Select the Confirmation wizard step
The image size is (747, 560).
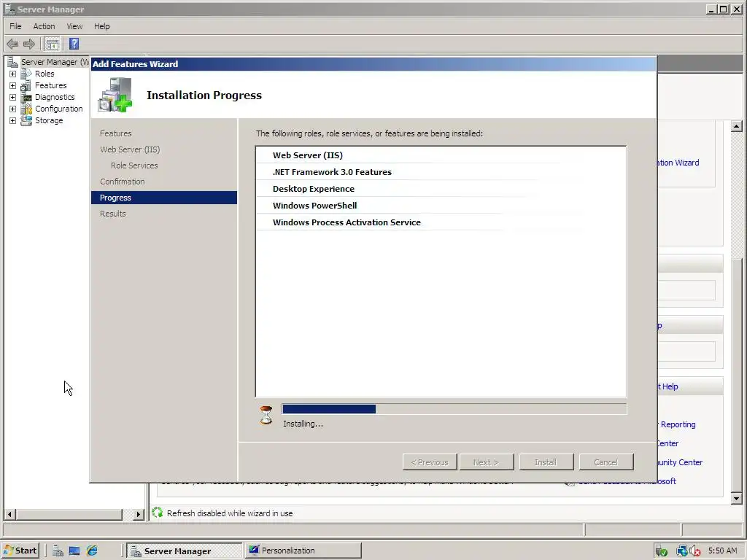point(123,182)
